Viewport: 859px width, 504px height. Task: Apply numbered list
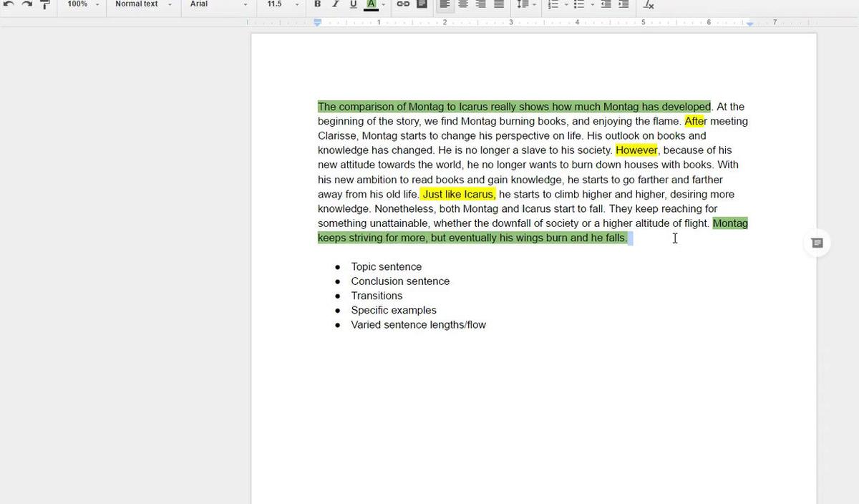552,4
